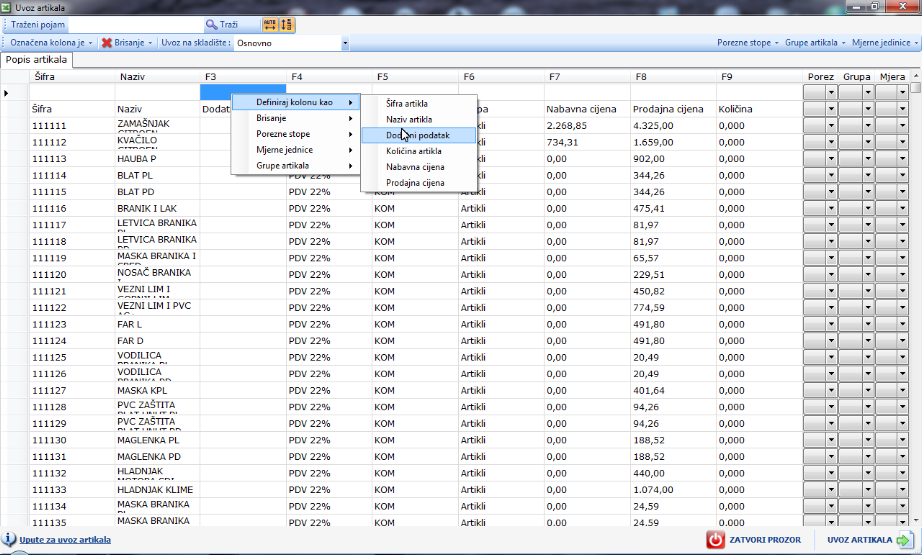
Task: Choose 'Naziv artikla' from submenu
Action: (419, 119)
